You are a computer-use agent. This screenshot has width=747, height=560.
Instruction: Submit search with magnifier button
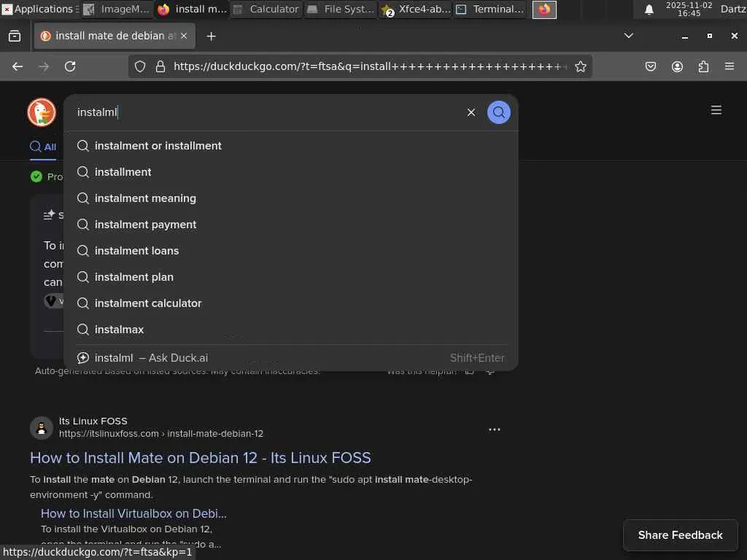pyautogui.click(x=498, y=112)
